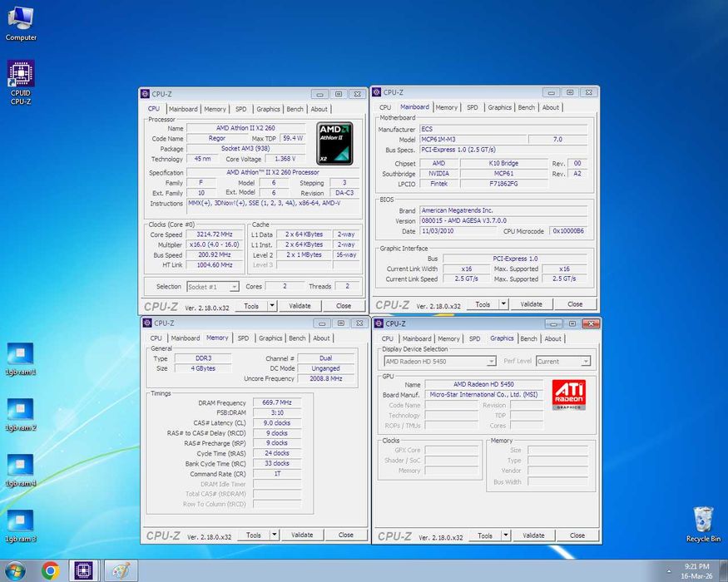The width and height of the screenshot is (728, 582).
Task: Open the Computer desktop icon
Action: (x=21, y=23)
